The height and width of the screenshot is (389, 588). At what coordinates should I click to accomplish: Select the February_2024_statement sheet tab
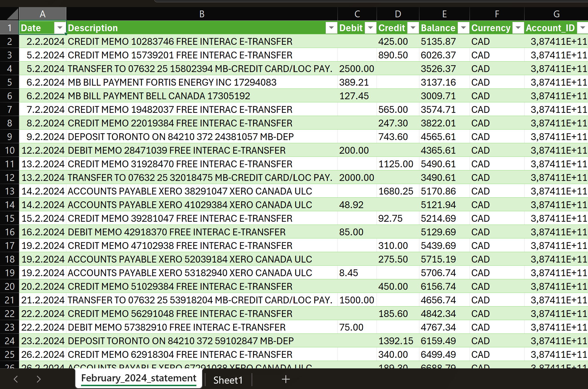pos(139,379)
